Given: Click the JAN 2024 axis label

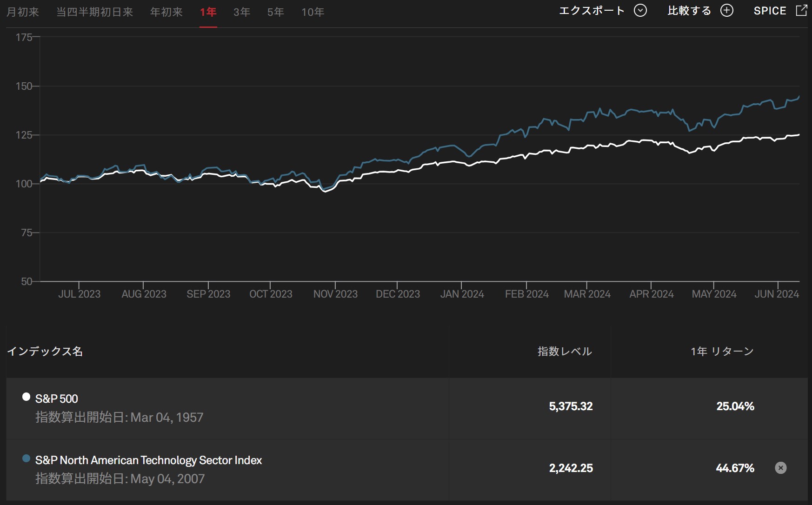Looking at the screenshot, I should point(462,294).
